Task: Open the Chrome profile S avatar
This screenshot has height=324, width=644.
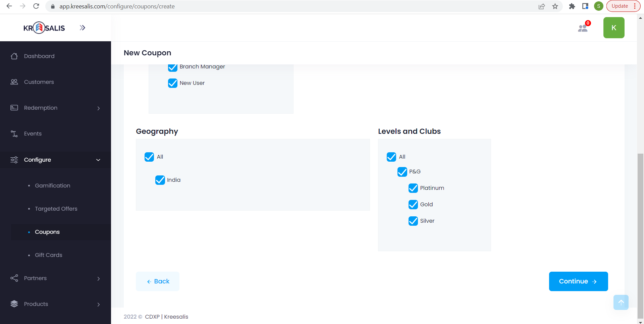Action: [x=598, y=6]
